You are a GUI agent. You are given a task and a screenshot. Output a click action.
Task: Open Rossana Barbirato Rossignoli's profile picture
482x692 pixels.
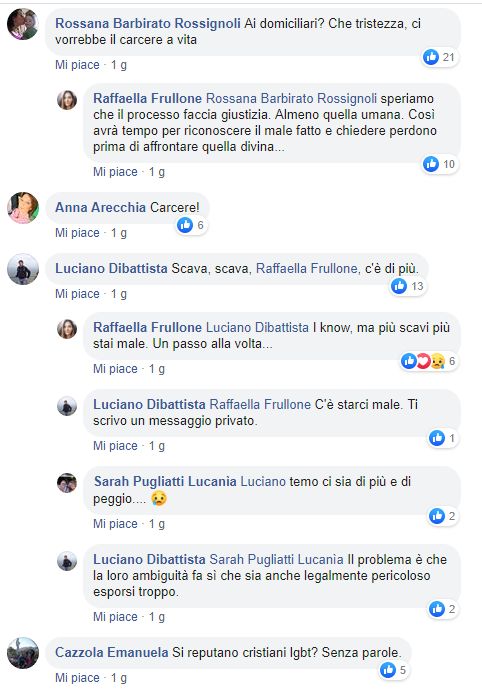click(23, 24)
